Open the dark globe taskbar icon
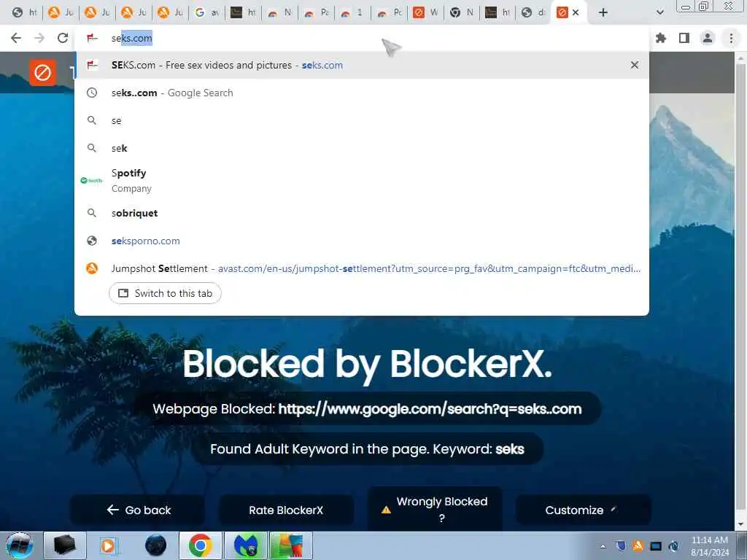The height and width of the screenshot is (560, 747). point(156,545)
